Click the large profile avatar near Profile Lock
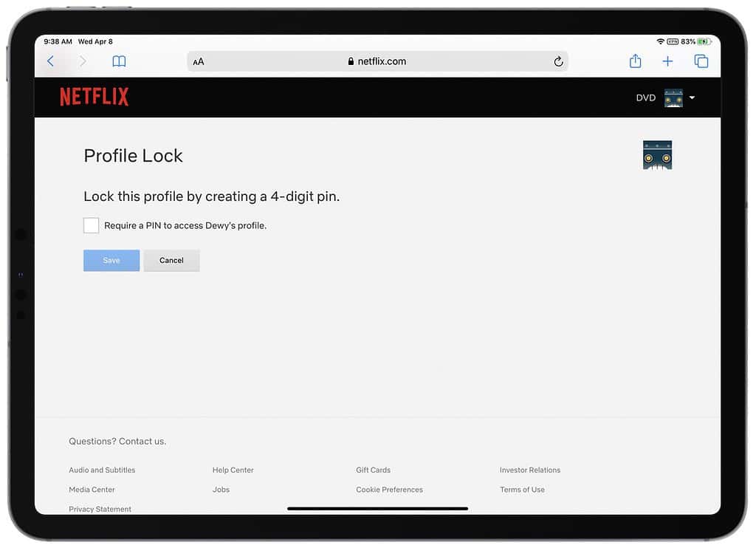 coord(657,155)
